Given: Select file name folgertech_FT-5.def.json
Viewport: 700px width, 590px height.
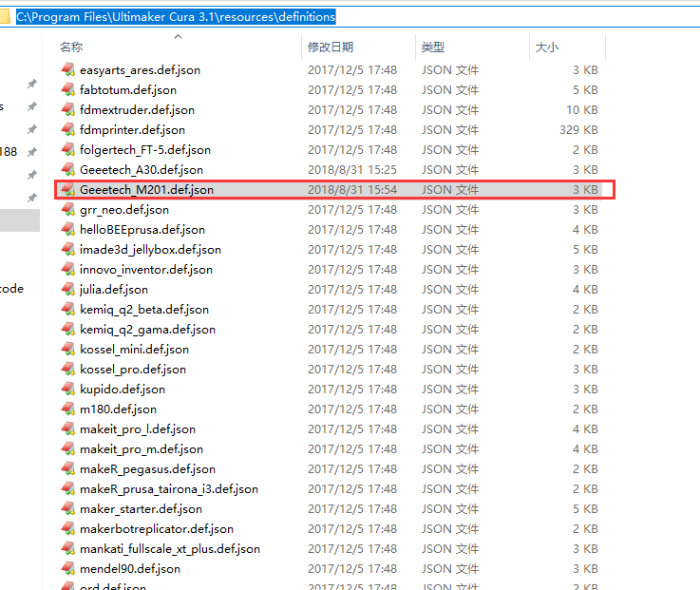Looking at the screenshot, I should pos(145,150).
